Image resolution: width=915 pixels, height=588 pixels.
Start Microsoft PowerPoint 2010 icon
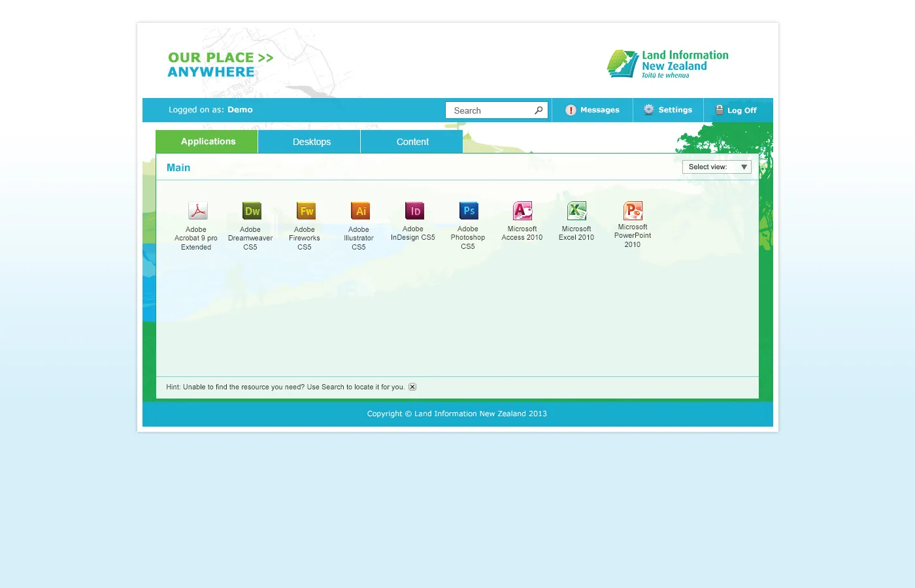(633, 210)
